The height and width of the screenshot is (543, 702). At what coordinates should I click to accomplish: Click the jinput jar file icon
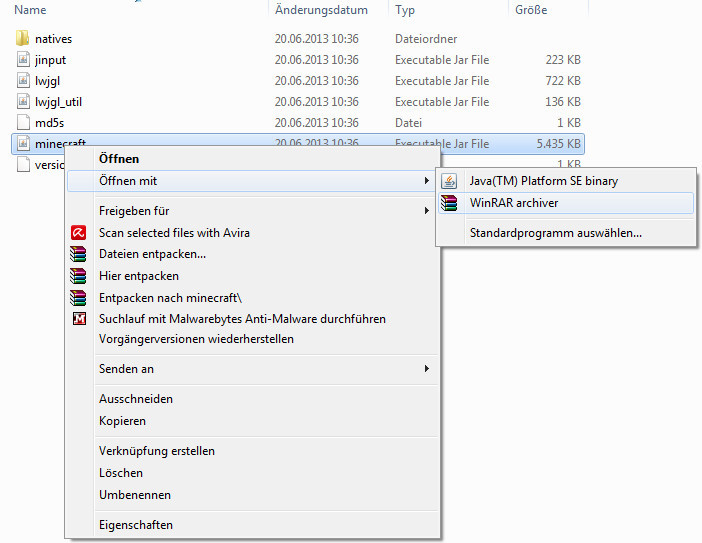coord(23,60)
